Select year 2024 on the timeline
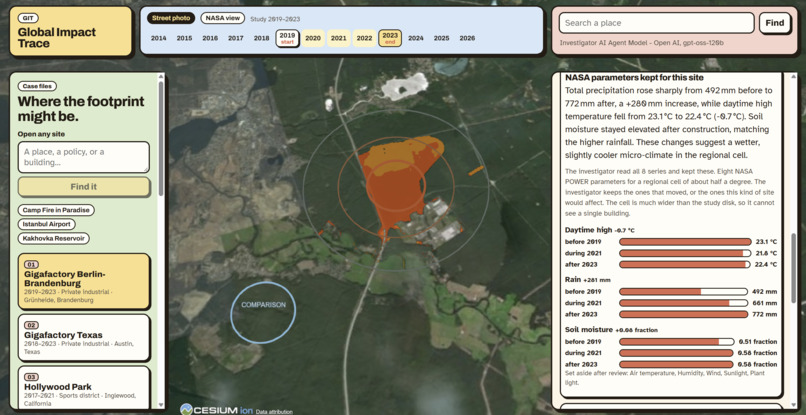Screen dimensions: 806x415 point(416,38)
